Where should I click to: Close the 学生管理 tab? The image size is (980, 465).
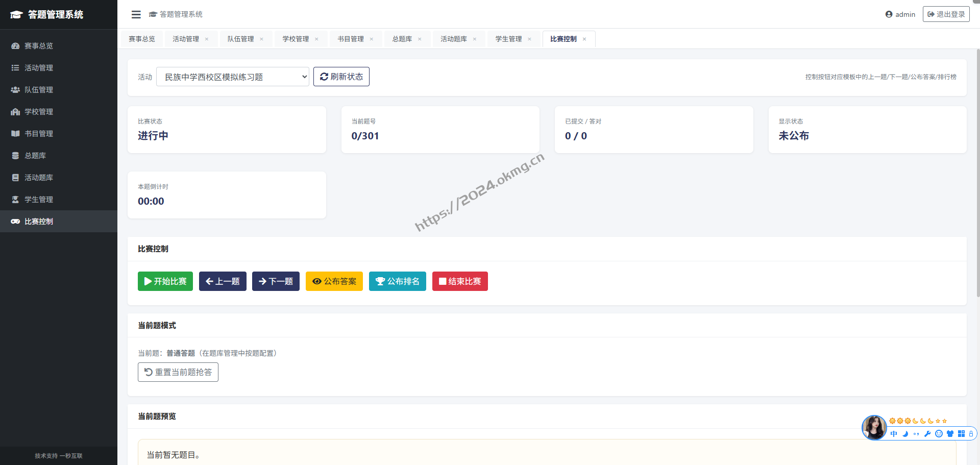pyautogui.click(x=529, y=39)
